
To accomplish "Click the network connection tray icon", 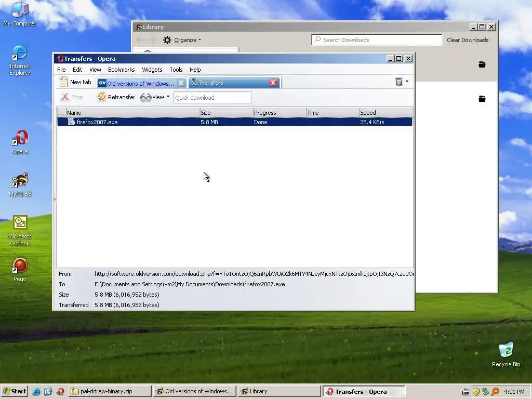I will coord(486,392).
